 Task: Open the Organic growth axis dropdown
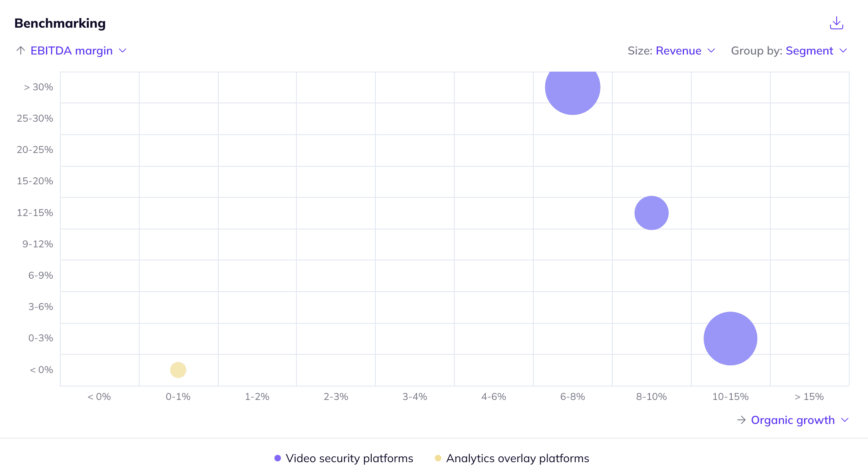pos(792,420)
